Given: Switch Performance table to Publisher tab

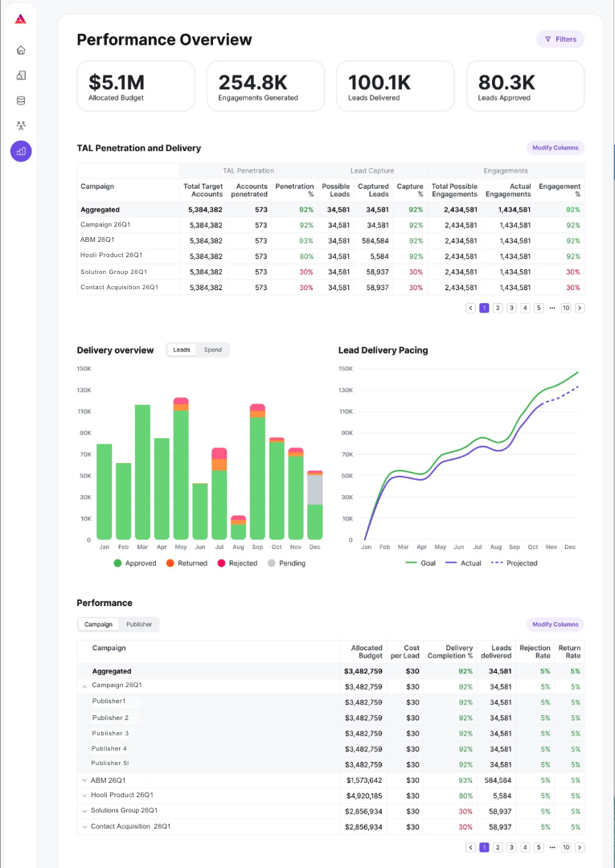Looking at the screenshot, I should pos(139,624).
